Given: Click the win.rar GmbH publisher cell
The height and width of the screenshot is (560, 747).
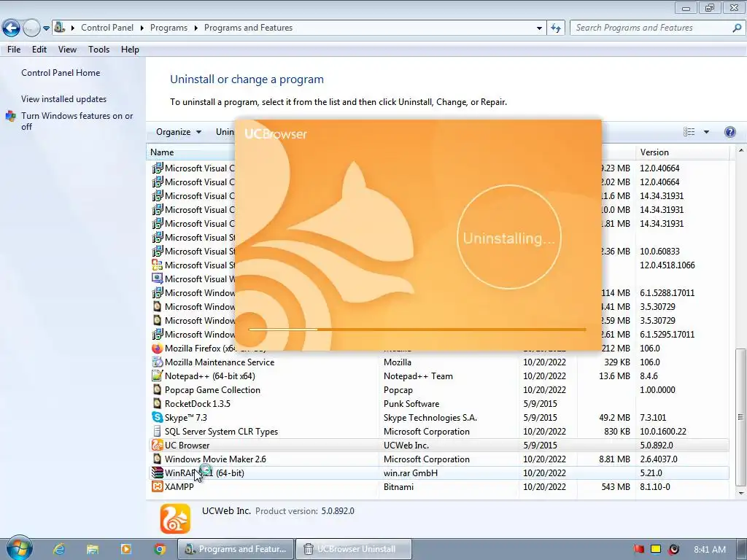Looking at the screenshot, I should 410,472.
